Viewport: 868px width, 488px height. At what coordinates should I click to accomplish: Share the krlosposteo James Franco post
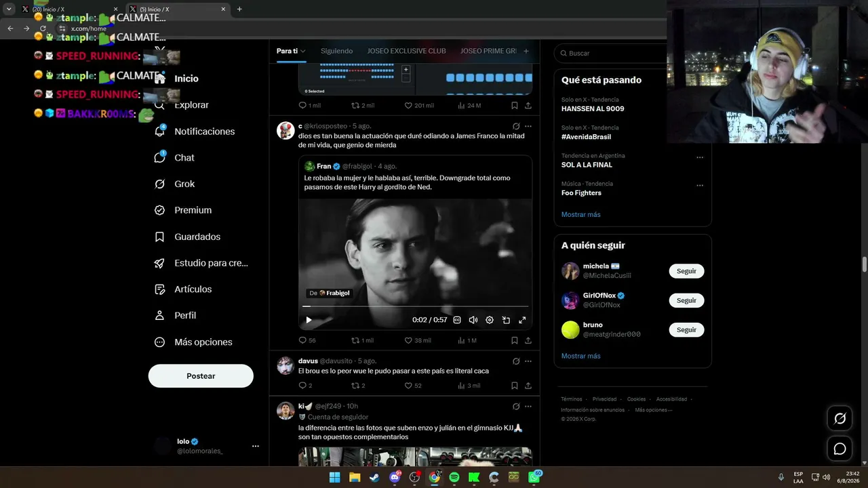528,340
